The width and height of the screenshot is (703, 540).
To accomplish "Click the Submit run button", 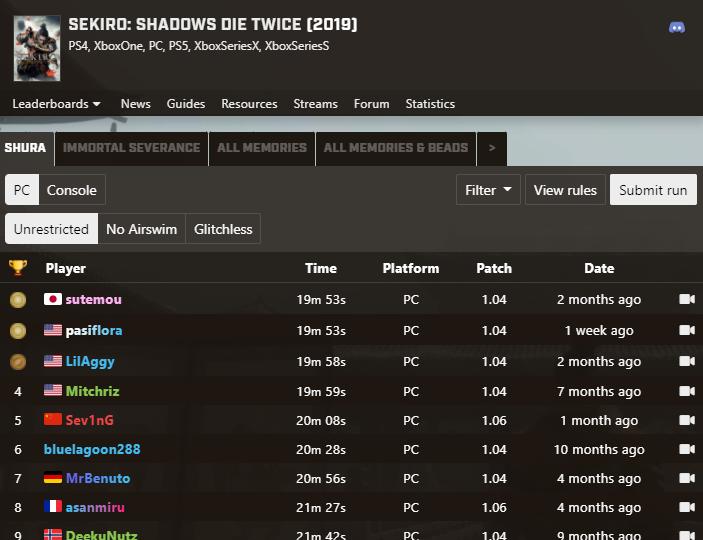I will [x=653, y=190].
